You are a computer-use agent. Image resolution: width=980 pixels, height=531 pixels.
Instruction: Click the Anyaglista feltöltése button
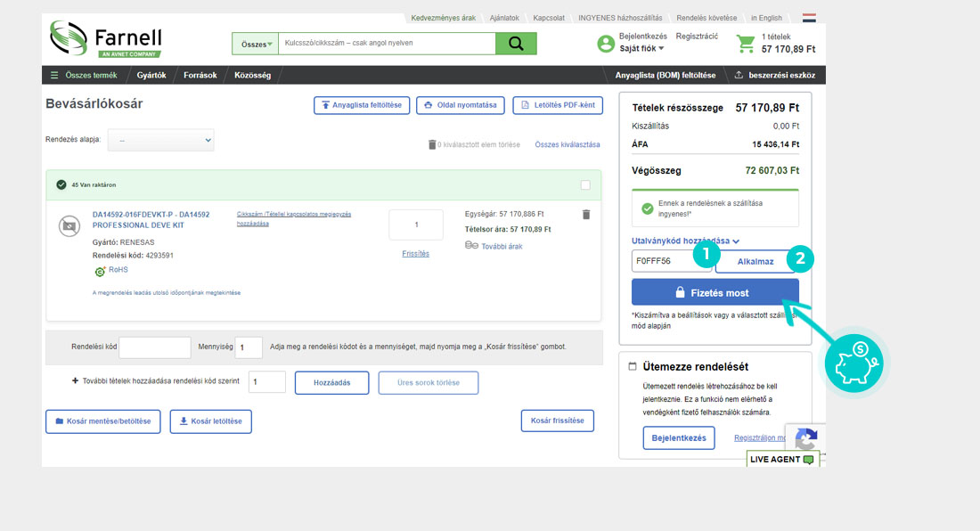(362, 105)
